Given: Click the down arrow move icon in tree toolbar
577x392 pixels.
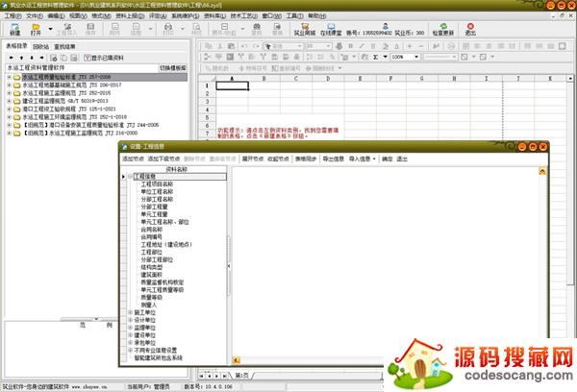Looking at the screenshot, I should (32, 58).
